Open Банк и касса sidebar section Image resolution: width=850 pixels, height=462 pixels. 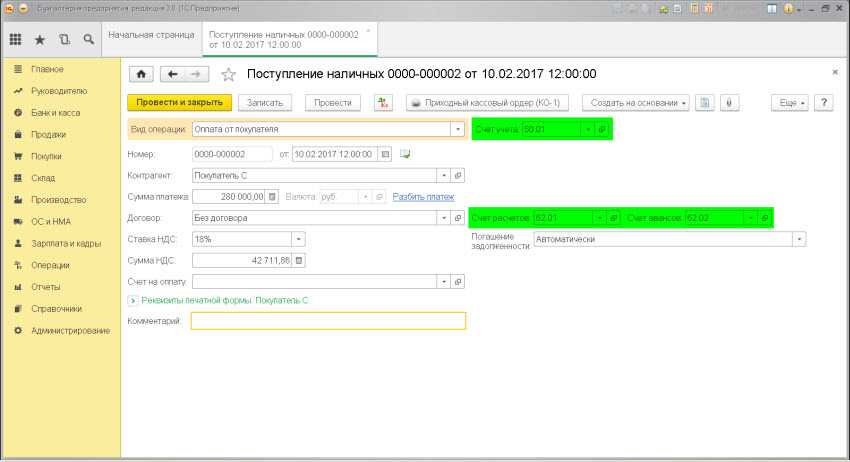tap(55, 113)
